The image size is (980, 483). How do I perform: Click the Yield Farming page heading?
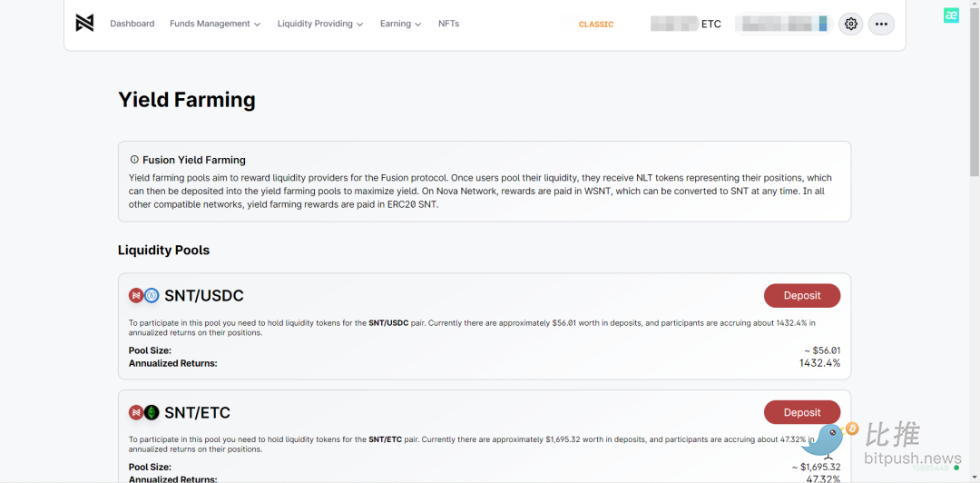tap(187, 100)
